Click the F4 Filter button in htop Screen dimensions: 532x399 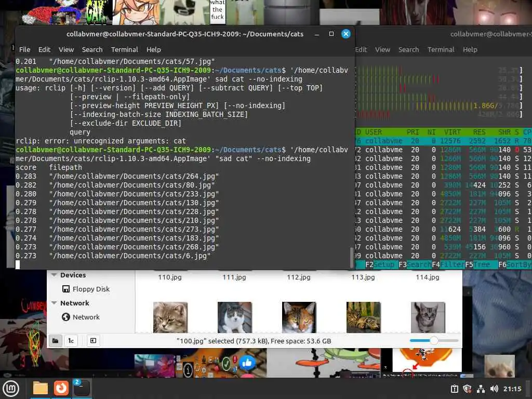coord(448,264)
